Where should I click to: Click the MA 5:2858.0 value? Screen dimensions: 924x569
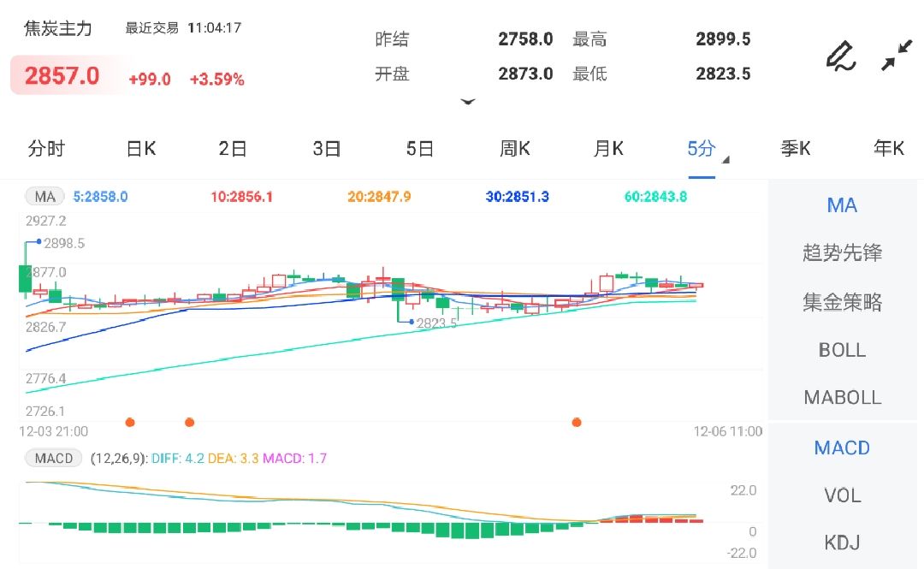[100, 196]
